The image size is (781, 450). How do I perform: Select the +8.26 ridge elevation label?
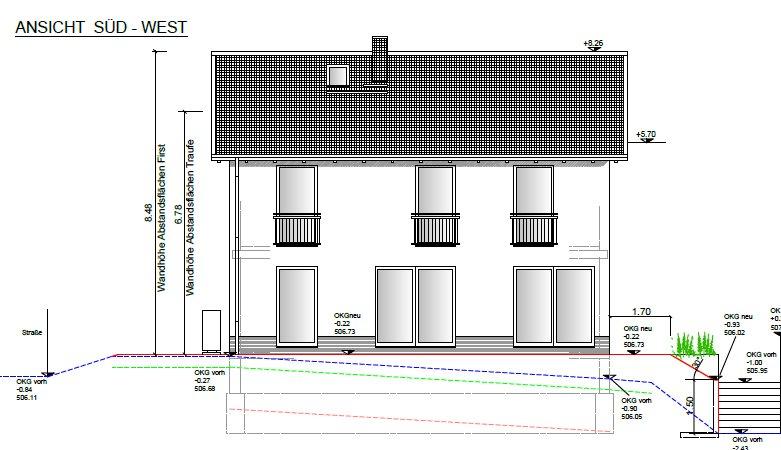(594, 43)
